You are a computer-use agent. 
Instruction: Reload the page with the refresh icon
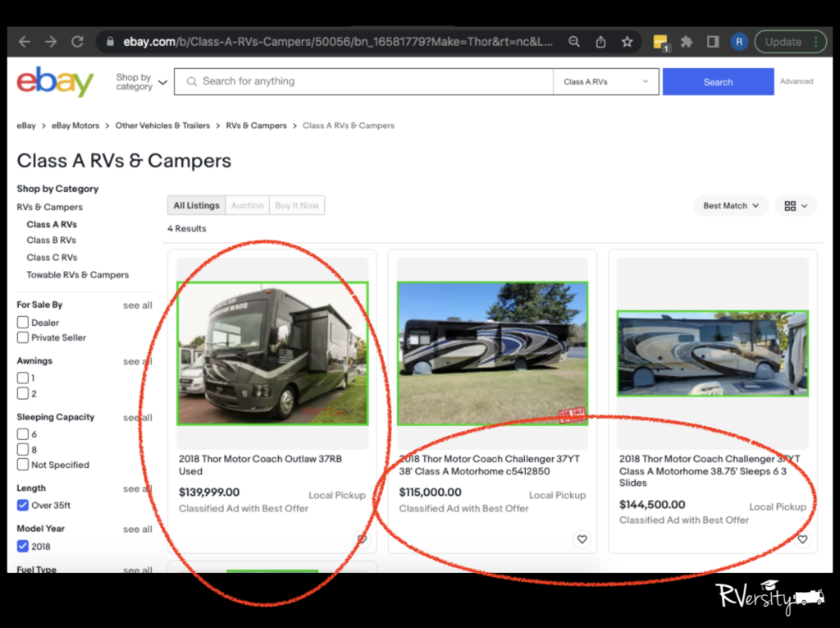tap(77, 42)
